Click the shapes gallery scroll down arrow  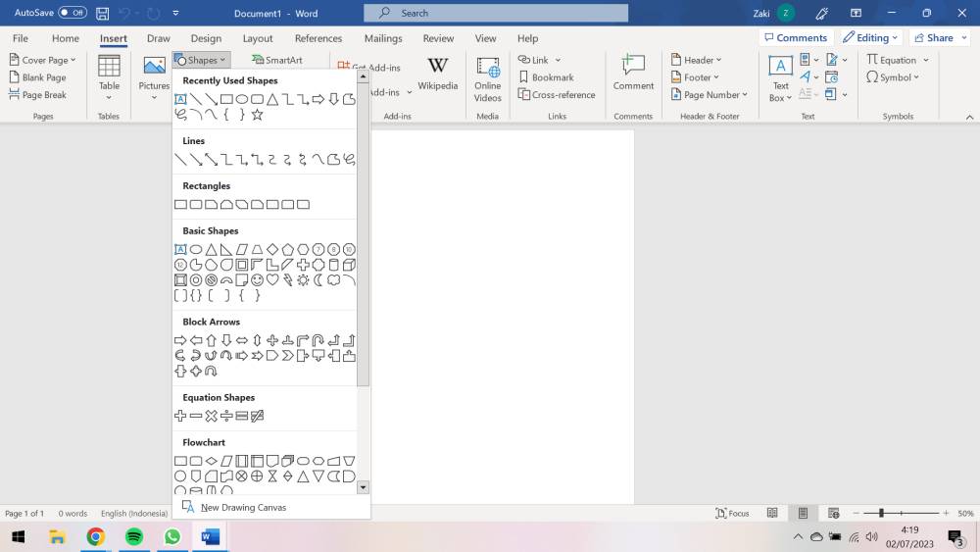[363, 487]
